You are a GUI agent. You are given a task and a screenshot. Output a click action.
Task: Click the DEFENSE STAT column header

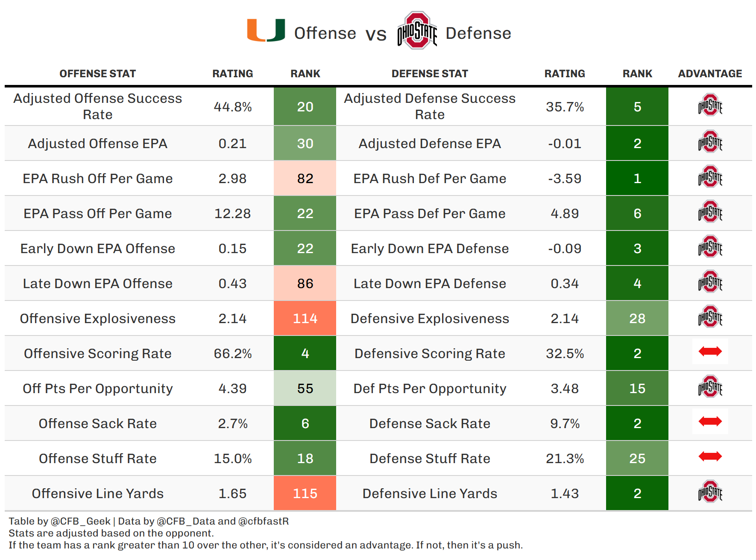point(430,74)
